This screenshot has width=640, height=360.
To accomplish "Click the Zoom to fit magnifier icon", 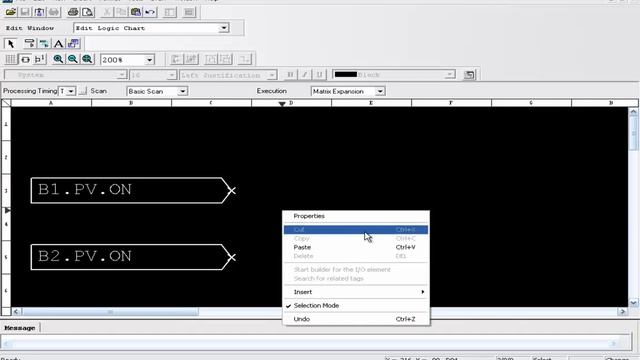I will coord(87,59).
